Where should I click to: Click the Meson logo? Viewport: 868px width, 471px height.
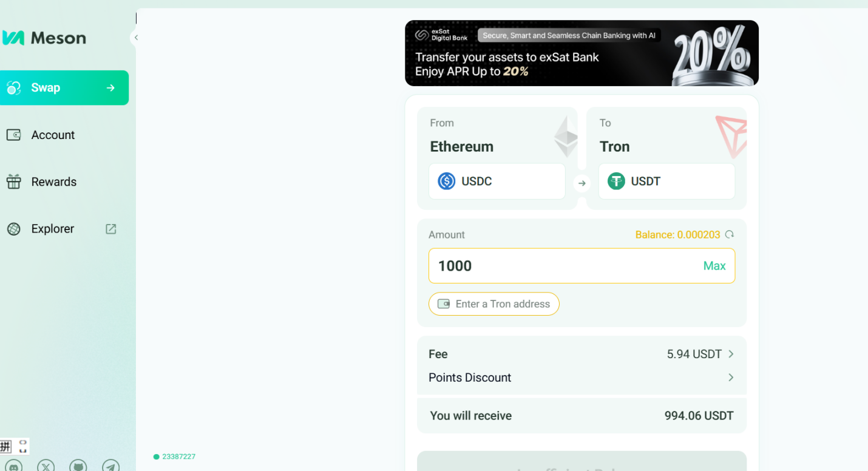click(44, 38)
